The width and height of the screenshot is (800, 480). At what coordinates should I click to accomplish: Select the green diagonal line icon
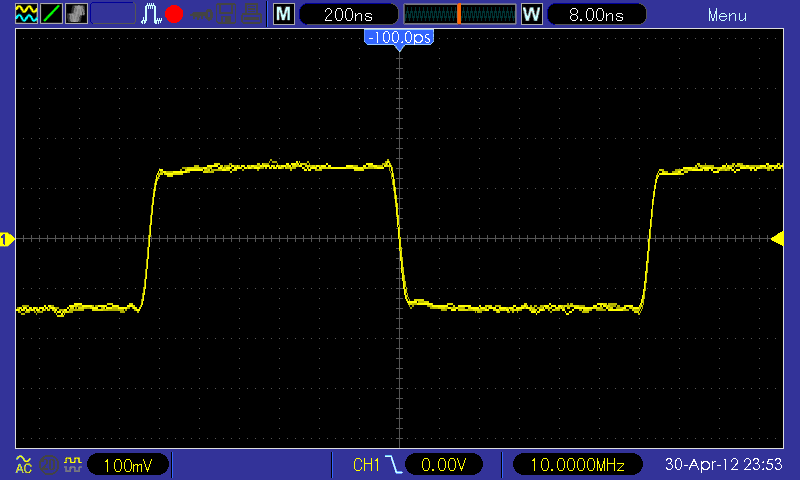click(x=51, y=14)
